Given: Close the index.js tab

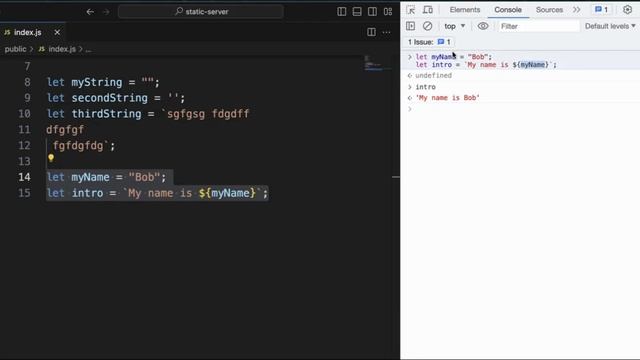Looking at the screenshot, I should click(57, 32).
